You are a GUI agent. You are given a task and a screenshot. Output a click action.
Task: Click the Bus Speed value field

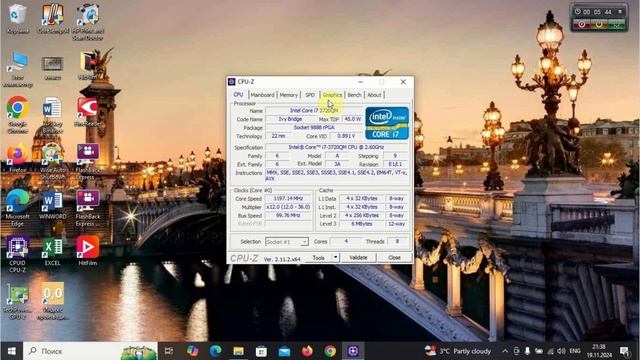click(289, 216)
